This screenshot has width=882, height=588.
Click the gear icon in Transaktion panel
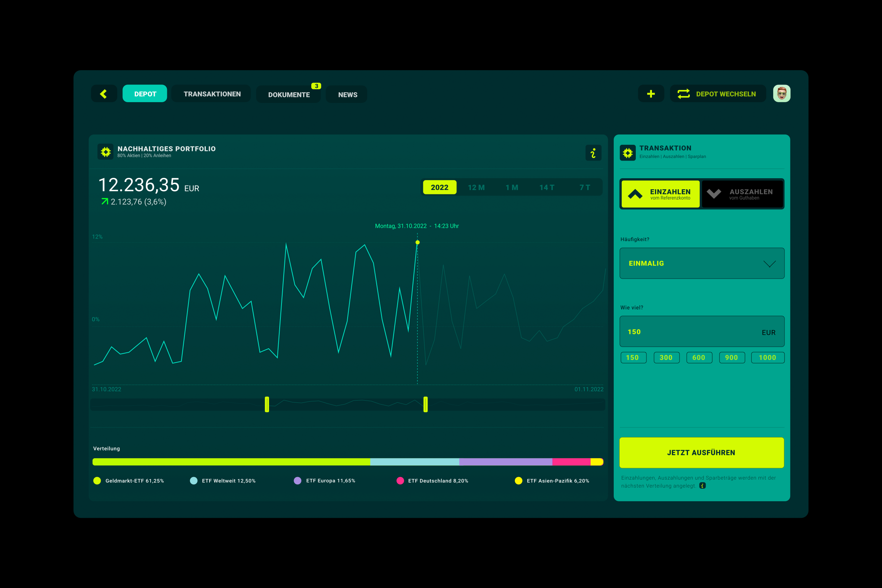[x=627, y=153]
